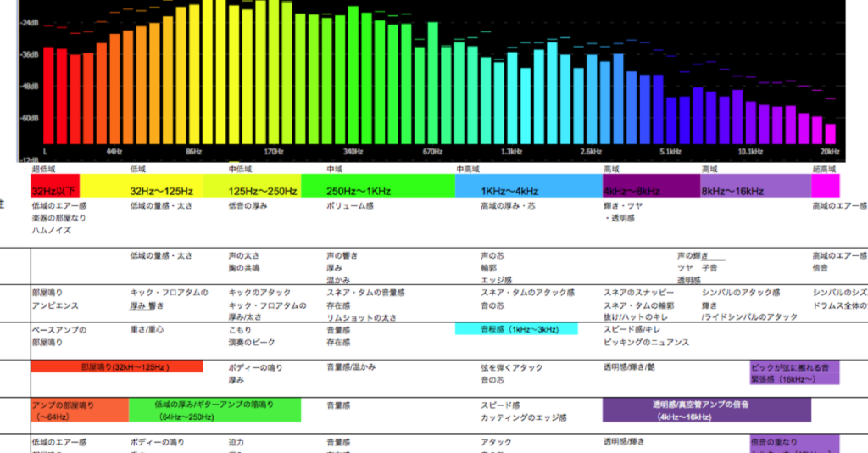Click the 1.3kHz frequency axis label
Screen dimensions: 868x453
[512, 152]
